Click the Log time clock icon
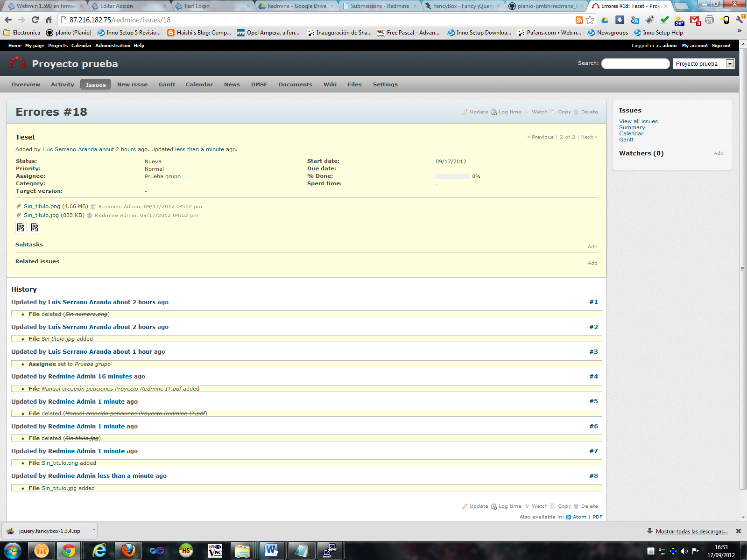Viewport: 747px width, 560px height. point(493,112)
